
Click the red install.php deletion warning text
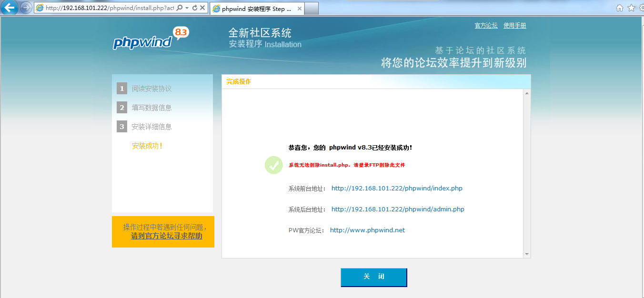(x=347, y=165)
